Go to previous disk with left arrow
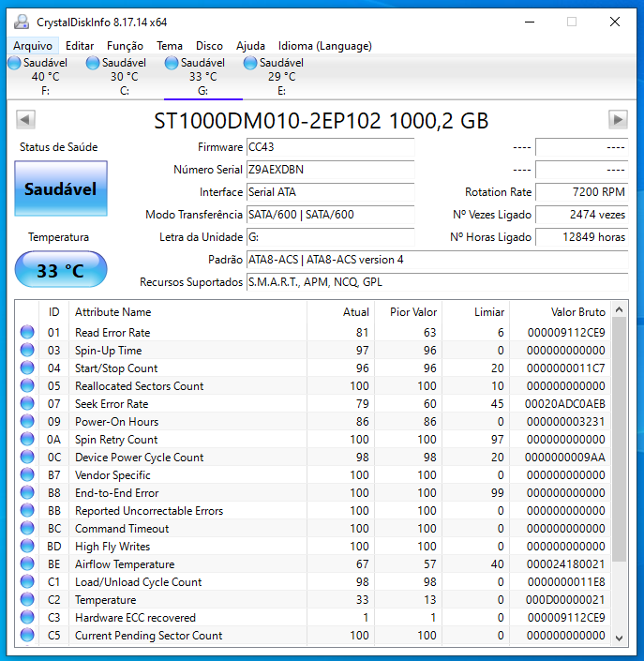The width and height of the screenshot is (644, 661). 25,120
